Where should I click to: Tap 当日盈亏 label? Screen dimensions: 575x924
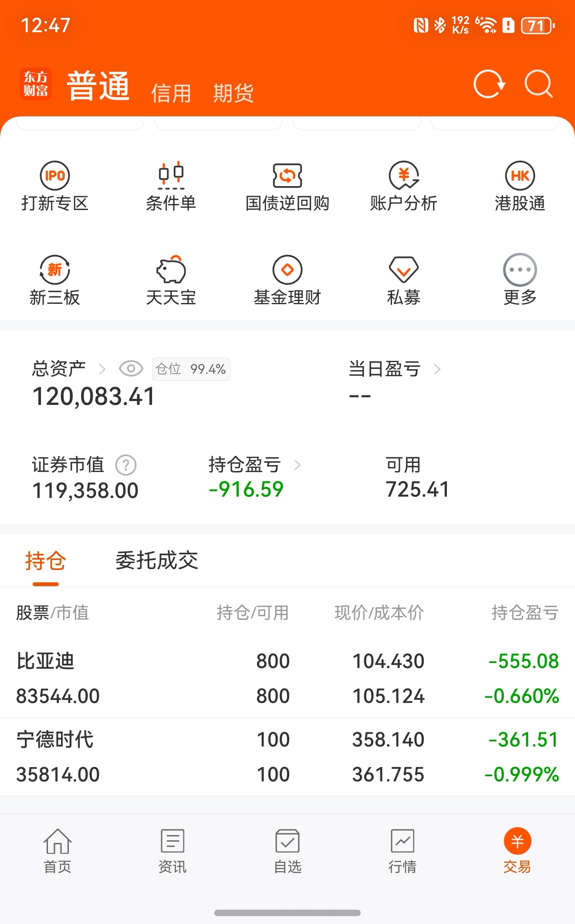(385, 369)
